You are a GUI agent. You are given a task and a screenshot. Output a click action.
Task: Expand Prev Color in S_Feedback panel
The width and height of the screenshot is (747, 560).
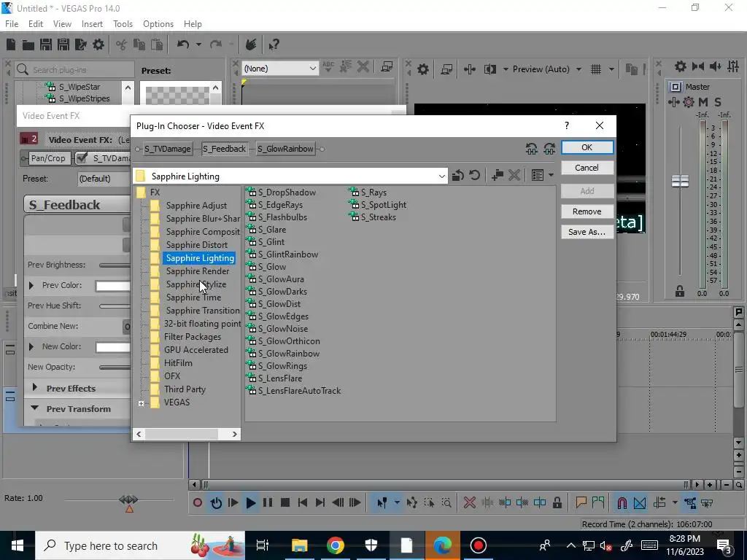(31, 285)
